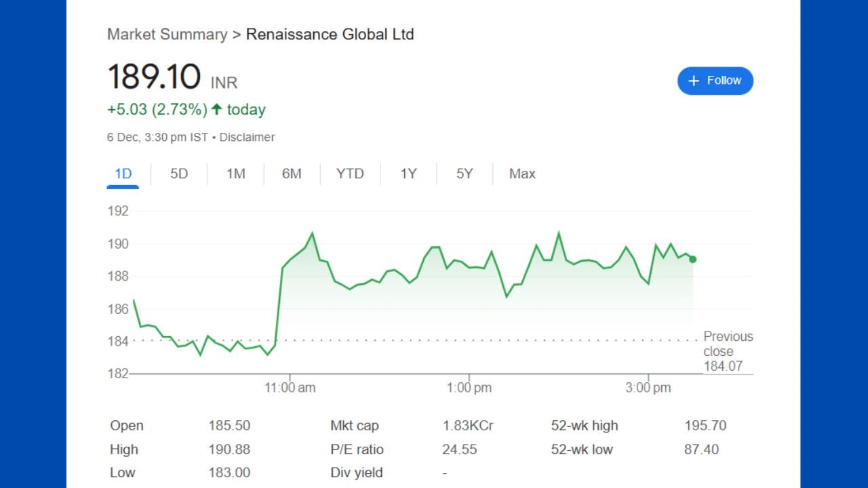Click the green up arrow next to today
Screen dimensions: 868x488
coord(217,109)
